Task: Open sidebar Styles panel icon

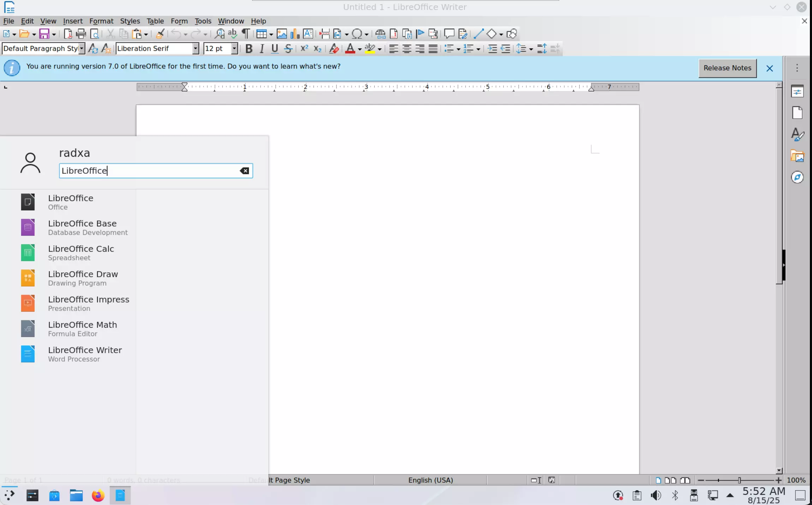Action: coord(797,135)
